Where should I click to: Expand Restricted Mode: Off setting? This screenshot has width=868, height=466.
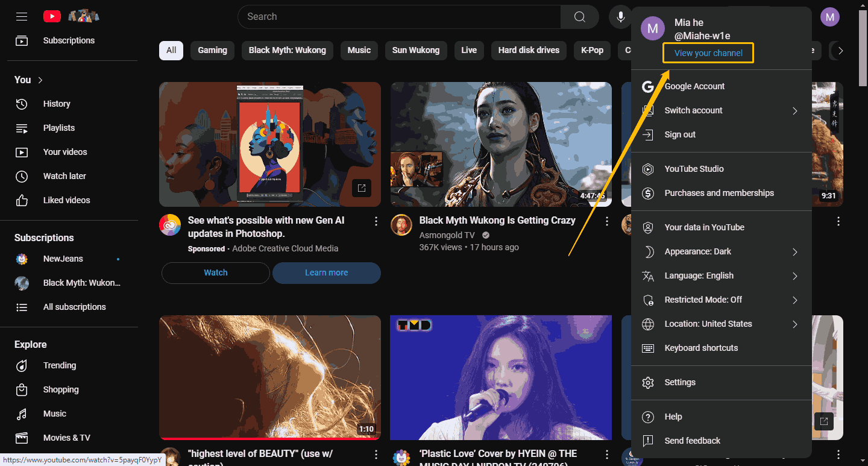click(722, 300)
